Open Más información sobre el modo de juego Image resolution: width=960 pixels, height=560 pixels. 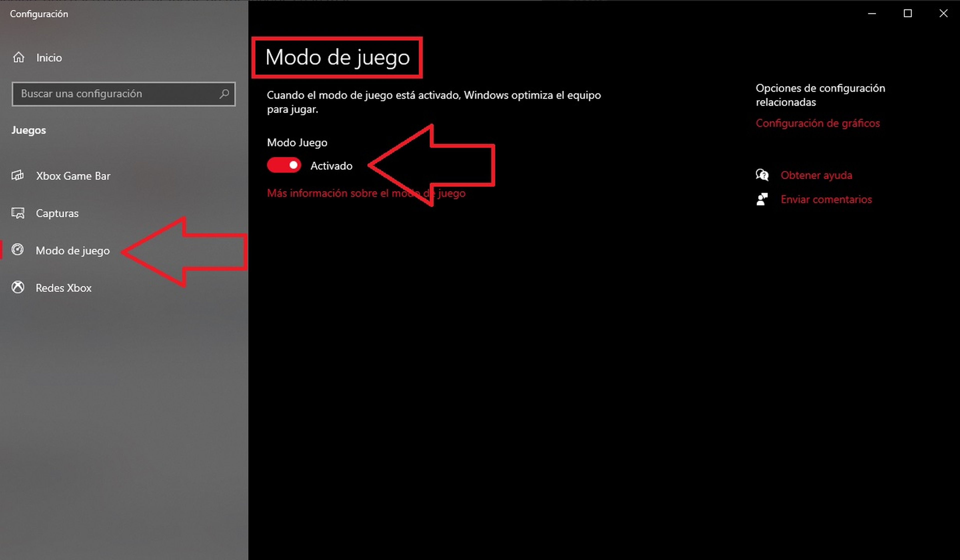366,193
